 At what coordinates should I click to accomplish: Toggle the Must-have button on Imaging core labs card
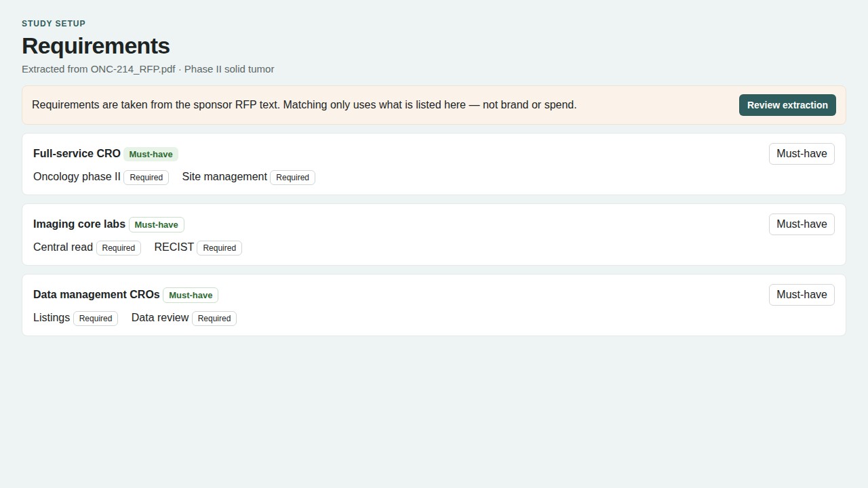(x=802, y=224)
